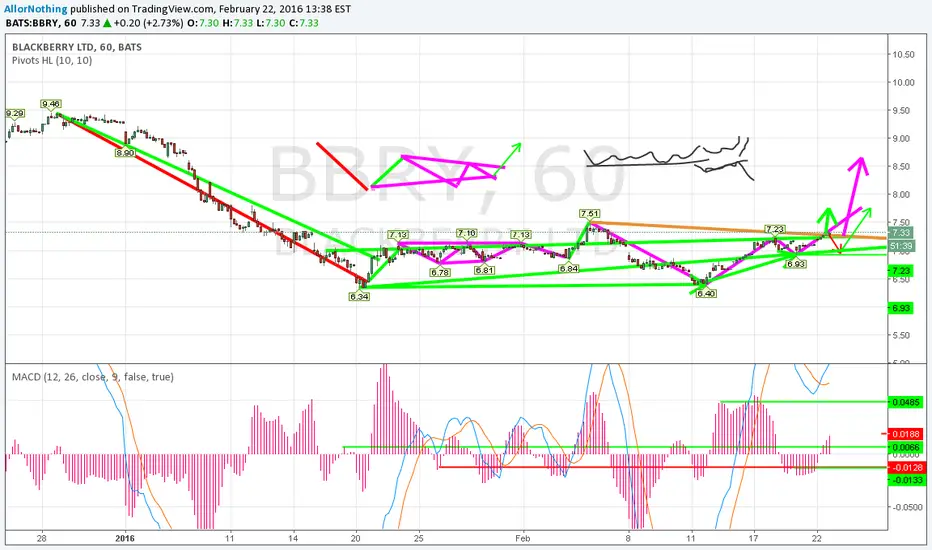Open the AllorNothing author profile link
The height and width of the screenshot is (550, 932).
tap(36, 9)
